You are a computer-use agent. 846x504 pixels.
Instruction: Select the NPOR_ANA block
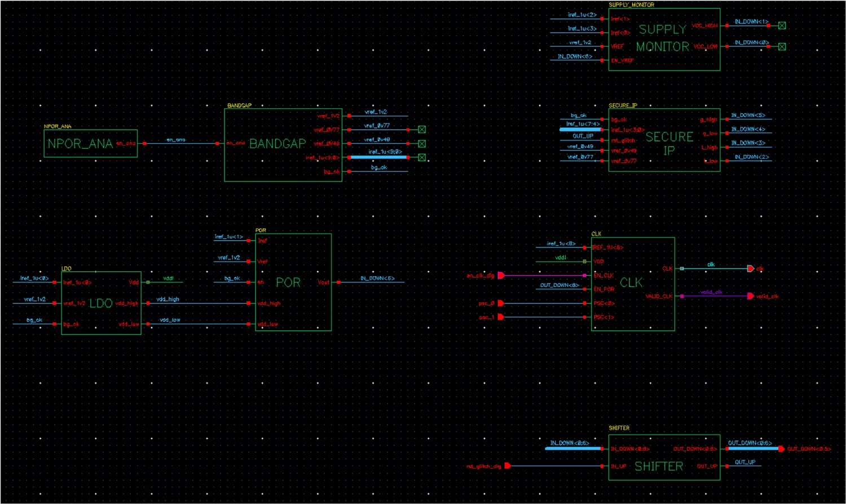click(x=90, y=144)
